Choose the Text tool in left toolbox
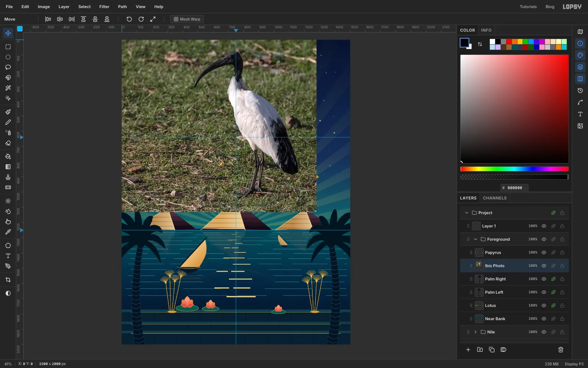The height and width of the screenshot is (368, 588). click(8, 256)
